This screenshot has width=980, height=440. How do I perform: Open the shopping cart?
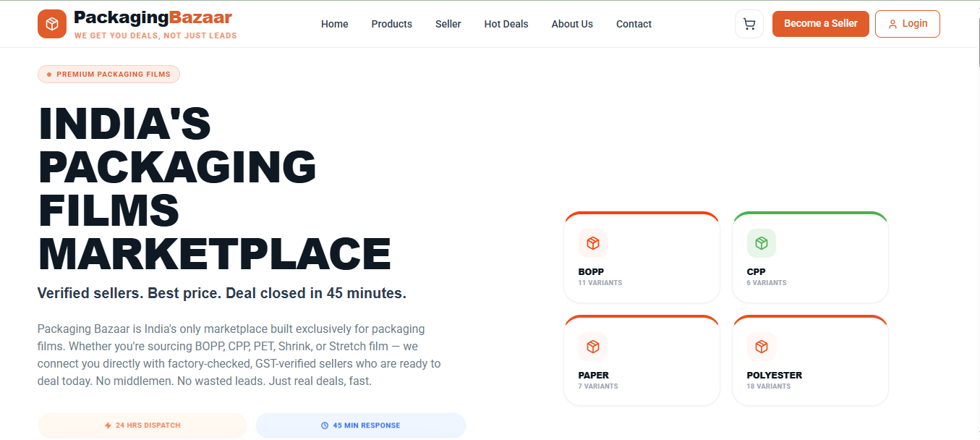coord(749,24)
